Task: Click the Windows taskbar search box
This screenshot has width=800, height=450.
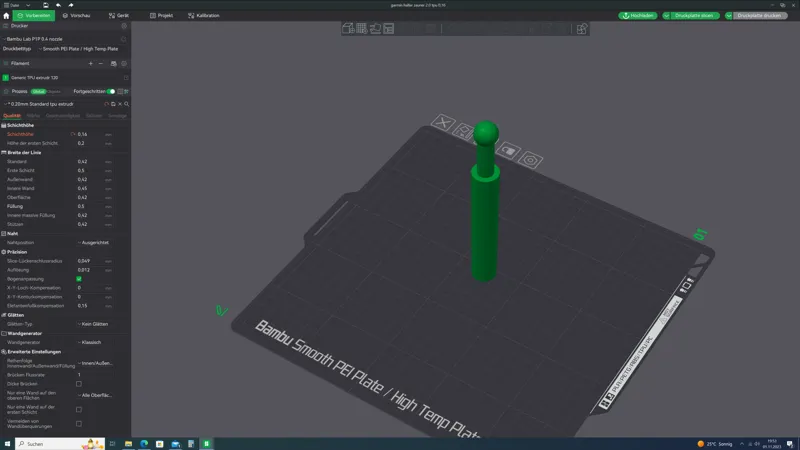Action: click(60, 444)
